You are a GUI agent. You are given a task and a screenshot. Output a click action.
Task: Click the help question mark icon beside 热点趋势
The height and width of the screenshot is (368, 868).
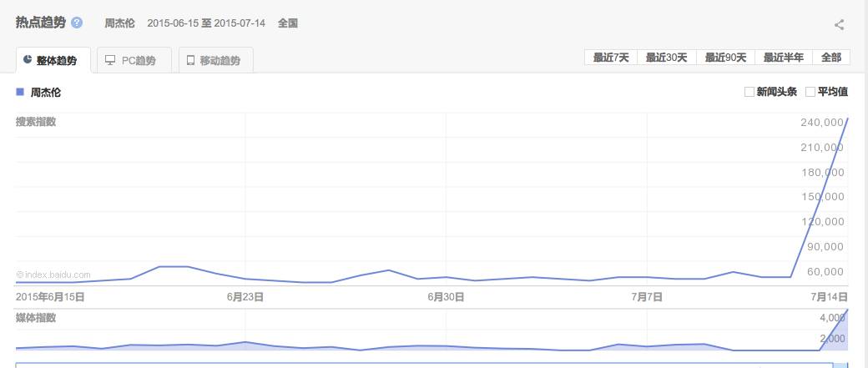point(77,23)
